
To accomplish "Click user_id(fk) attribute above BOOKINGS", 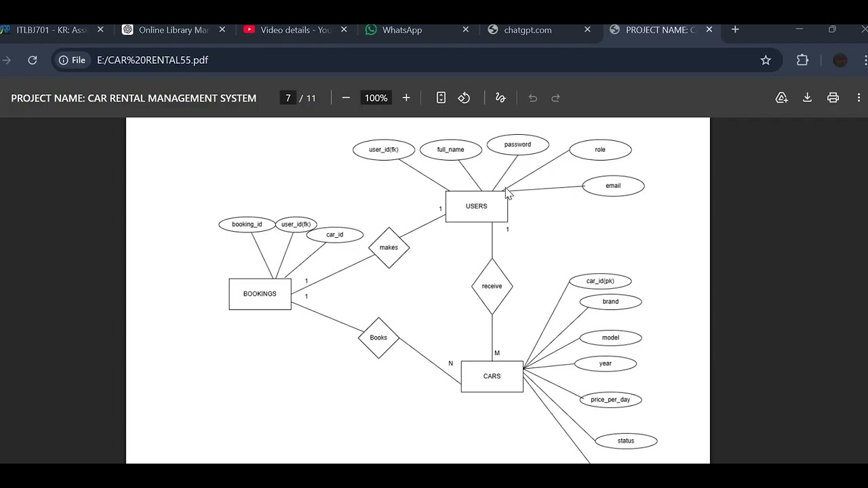I will point(296,224).
